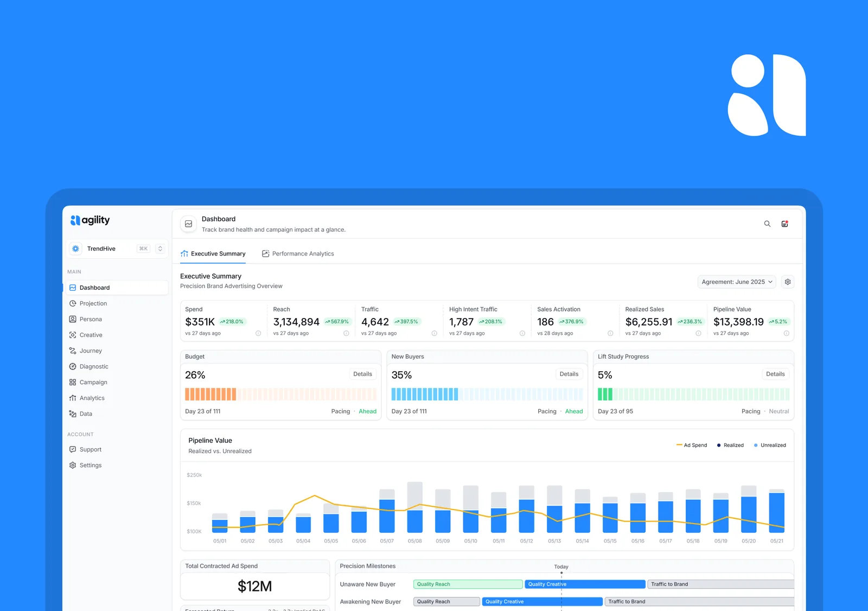Click Details on the Budget card

[362, 374]
